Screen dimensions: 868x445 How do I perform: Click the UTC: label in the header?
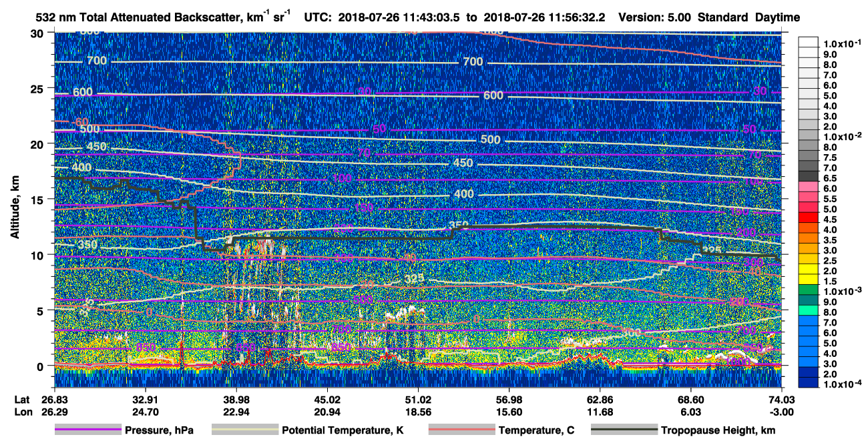pos(317,17)
